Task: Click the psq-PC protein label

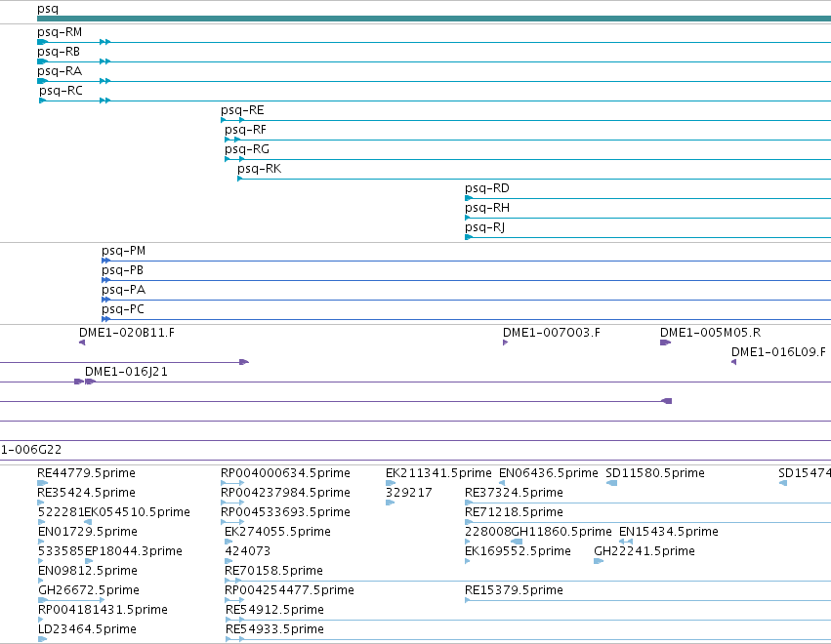Action: click(x=123, y=310)
